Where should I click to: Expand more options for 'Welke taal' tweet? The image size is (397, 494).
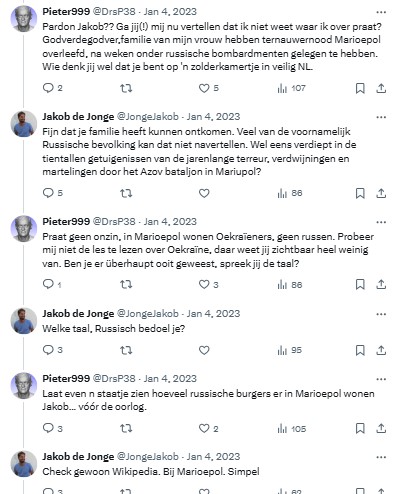[381, 314]
